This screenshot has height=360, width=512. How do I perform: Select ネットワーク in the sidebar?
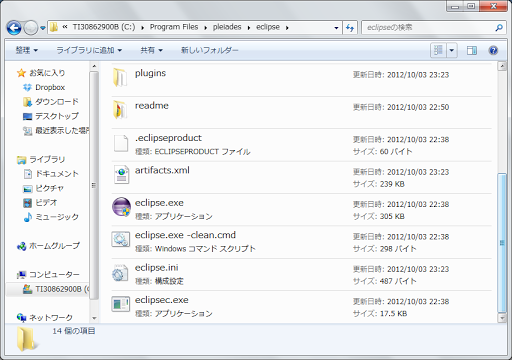click(44, 318)
